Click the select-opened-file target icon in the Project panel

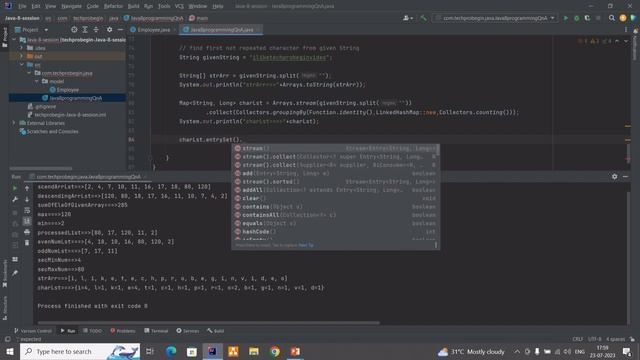coord(74,29)
